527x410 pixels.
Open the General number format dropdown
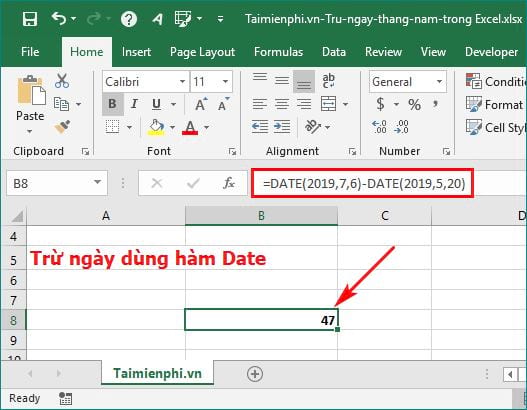tap(439, 81)
